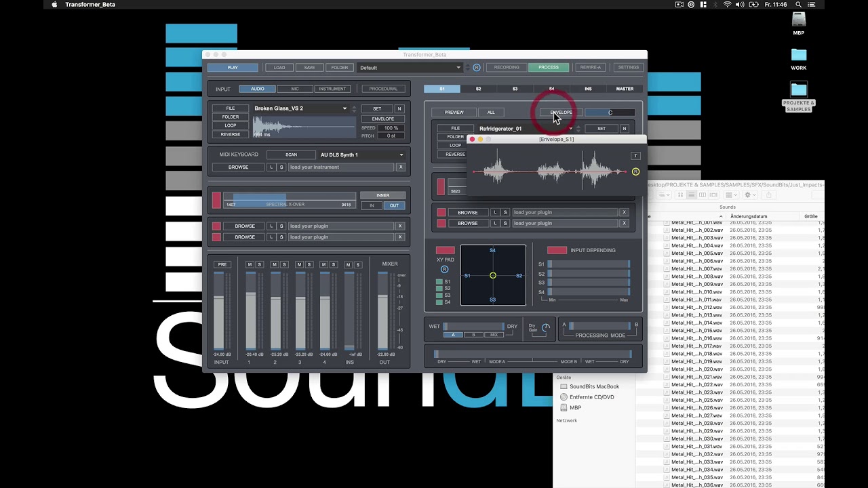Viewport: 868px width, 488px height.
Task: Switch to the S3 tab
Action: click(515, 89)
